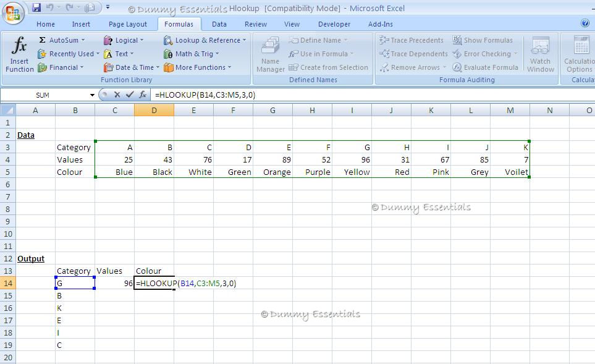The height and width of the screenshot is (364, 595).
Task: Click Create from Selection
Action: 328,67
